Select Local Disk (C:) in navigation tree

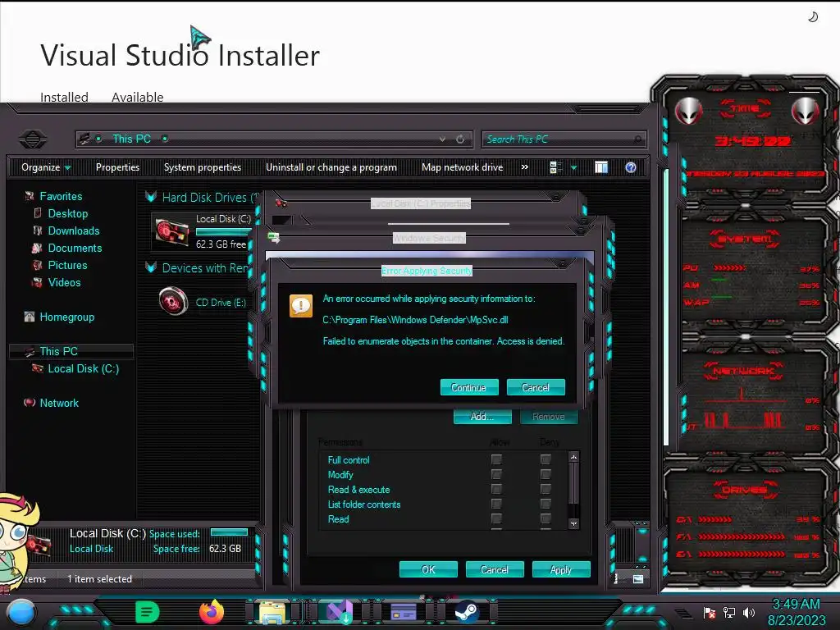(83, 368)
